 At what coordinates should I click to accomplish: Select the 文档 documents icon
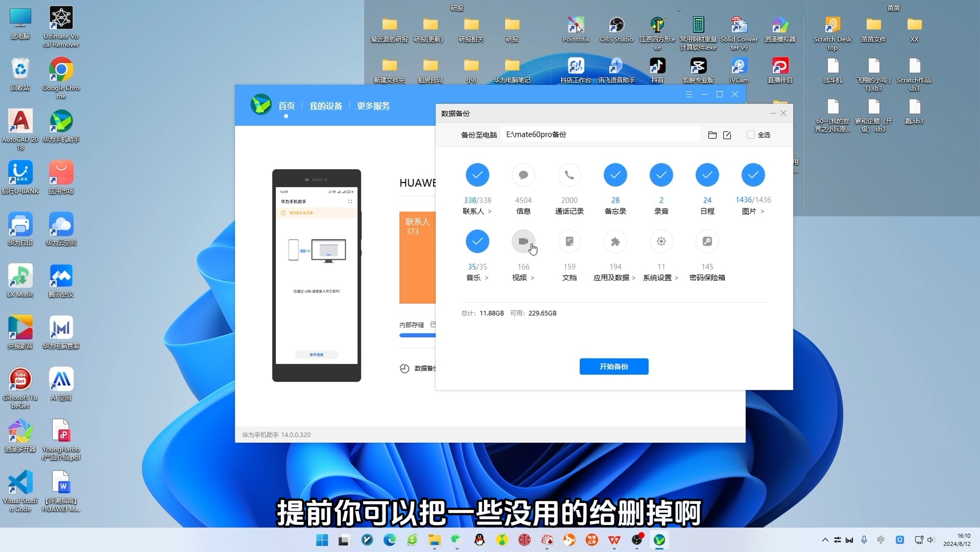(569, 241)
